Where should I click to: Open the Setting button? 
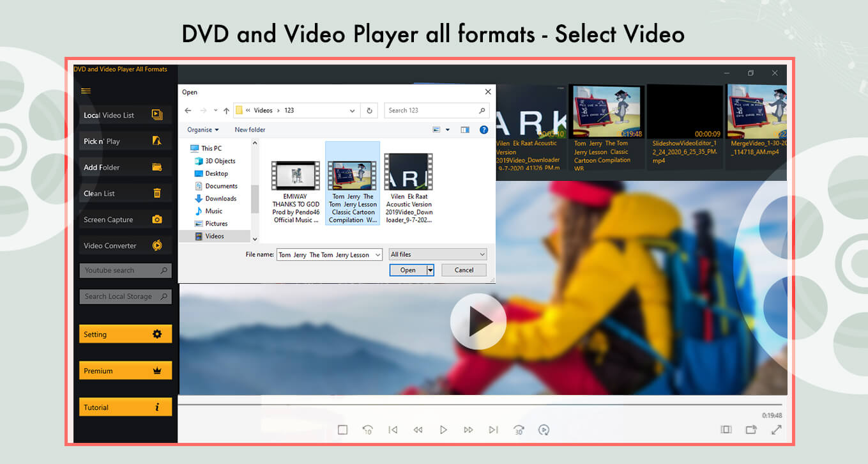click(x=125, y=334)
